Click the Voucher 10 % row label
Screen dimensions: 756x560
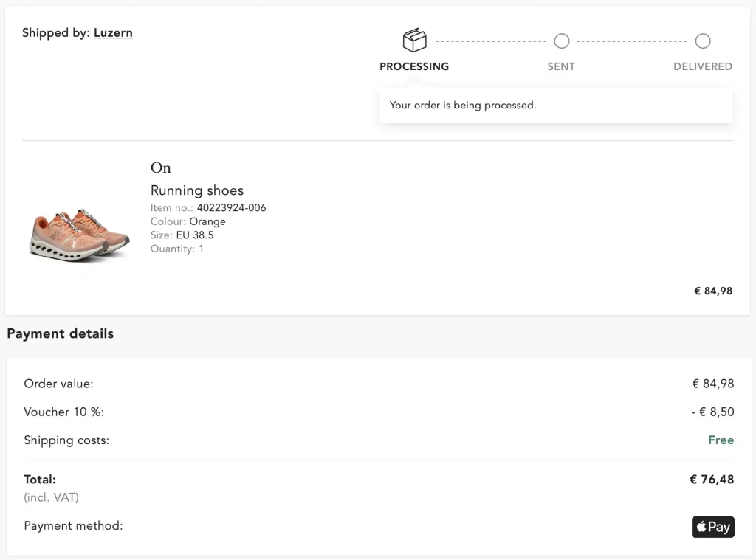63,412
